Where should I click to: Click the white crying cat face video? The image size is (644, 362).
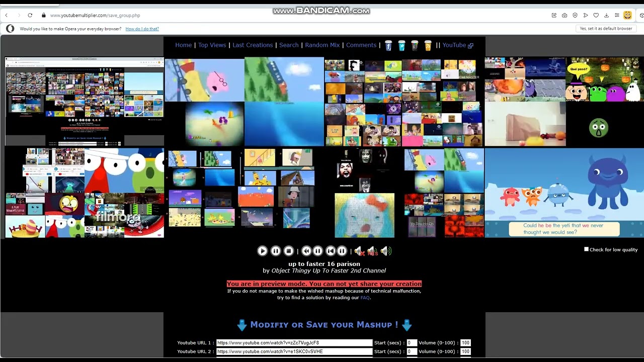pos(364,215)
